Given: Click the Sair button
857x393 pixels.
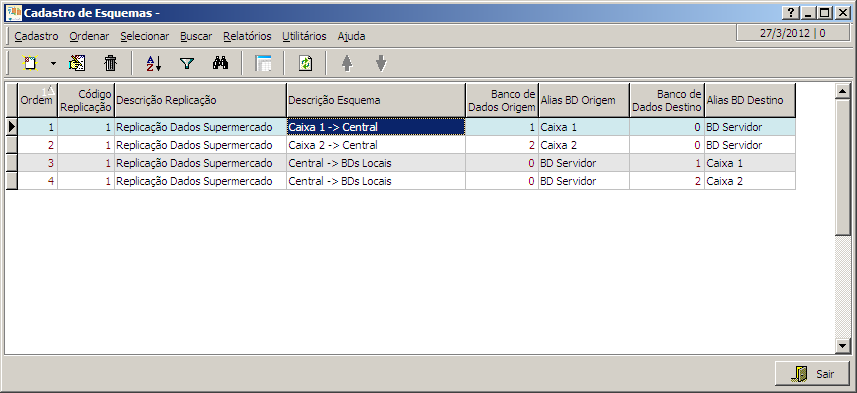Looking at the screenshot, I should (x=813, y=374).
